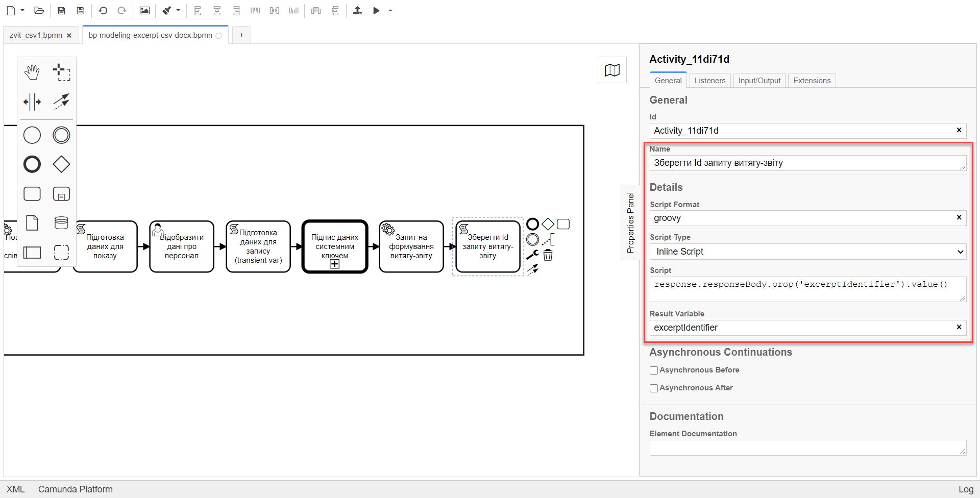
Task: Align elements left from toolbar
Action: coord(198,10)
